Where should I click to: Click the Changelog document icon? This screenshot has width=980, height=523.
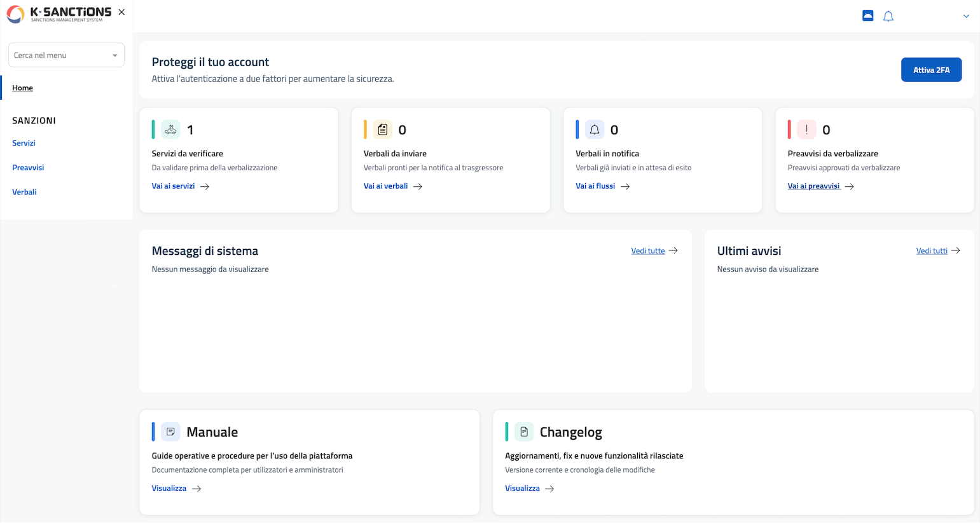point(524,432)
